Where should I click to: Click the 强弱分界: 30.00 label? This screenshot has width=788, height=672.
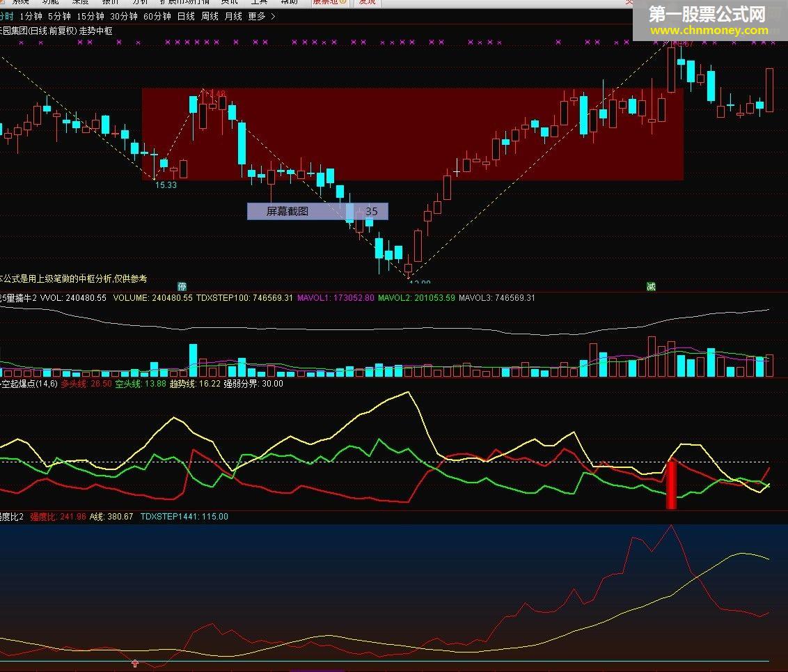point(253,384)
